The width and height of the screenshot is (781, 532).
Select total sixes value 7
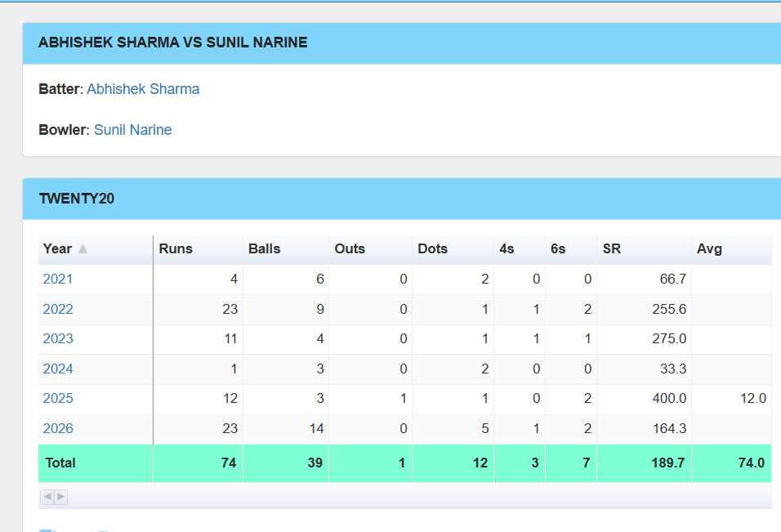coord(587,463)
